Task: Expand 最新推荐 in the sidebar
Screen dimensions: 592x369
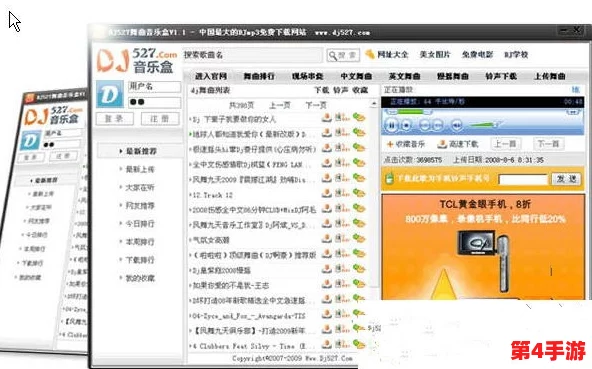Action: pyautogui.click(x=139, y=151)
